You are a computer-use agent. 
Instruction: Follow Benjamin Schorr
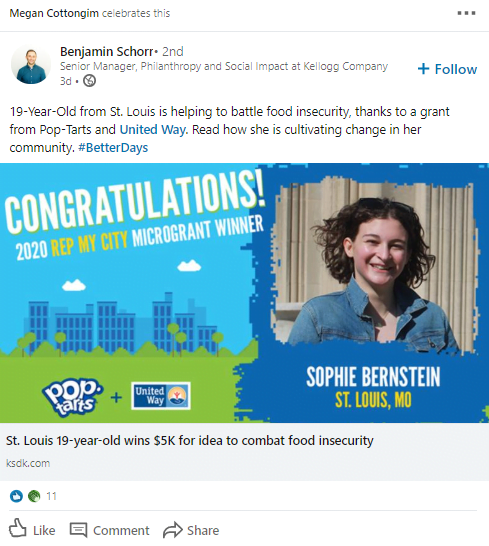pyautogui.click(x=447, y=69)
